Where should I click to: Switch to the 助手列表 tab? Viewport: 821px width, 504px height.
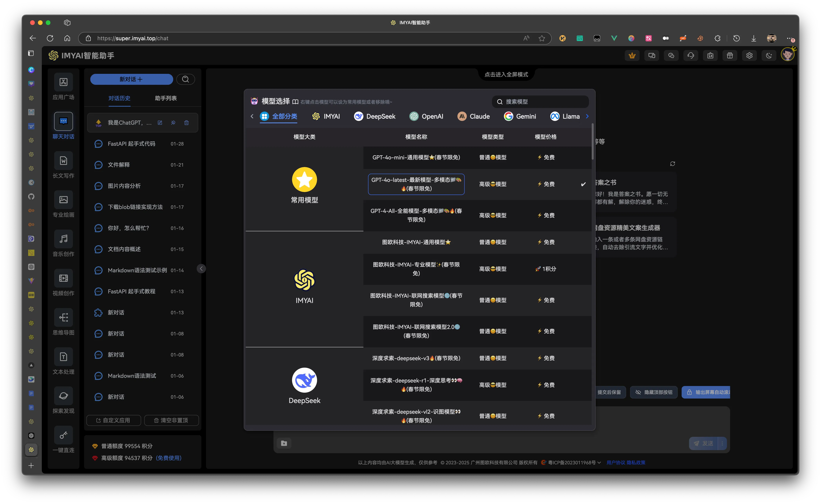pyautogui.click(x=166, y=98)
